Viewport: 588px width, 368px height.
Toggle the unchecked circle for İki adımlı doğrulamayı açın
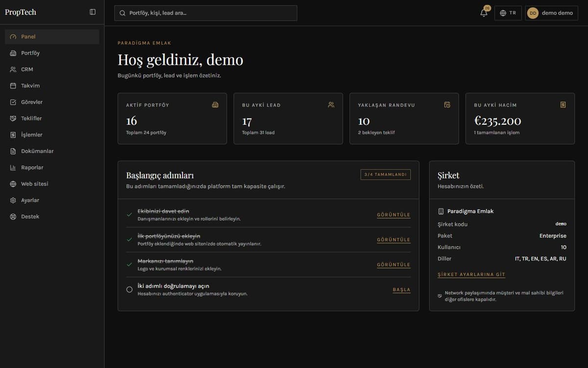coord(129,289)
